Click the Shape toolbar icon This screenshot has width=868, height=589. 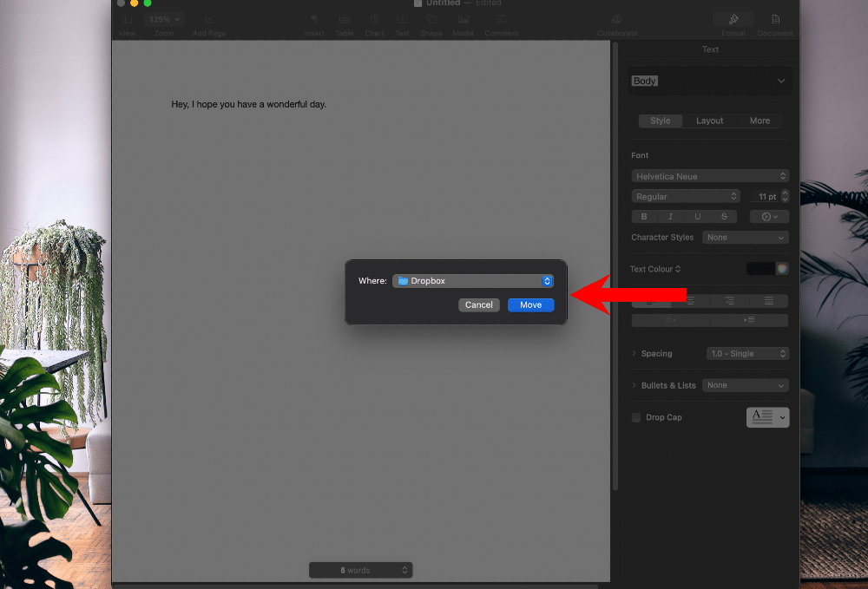[x=431, y=20]
